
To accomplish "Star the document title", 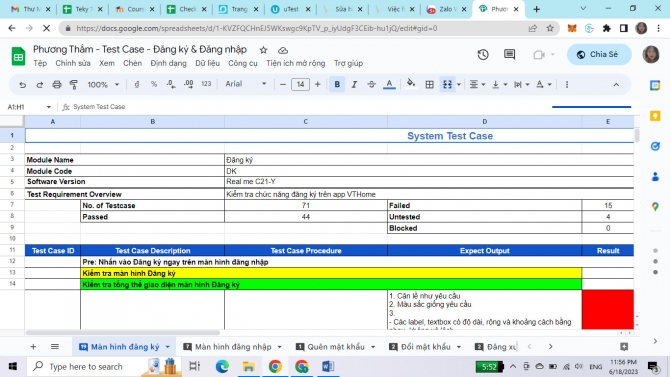I will coord(263,50).
